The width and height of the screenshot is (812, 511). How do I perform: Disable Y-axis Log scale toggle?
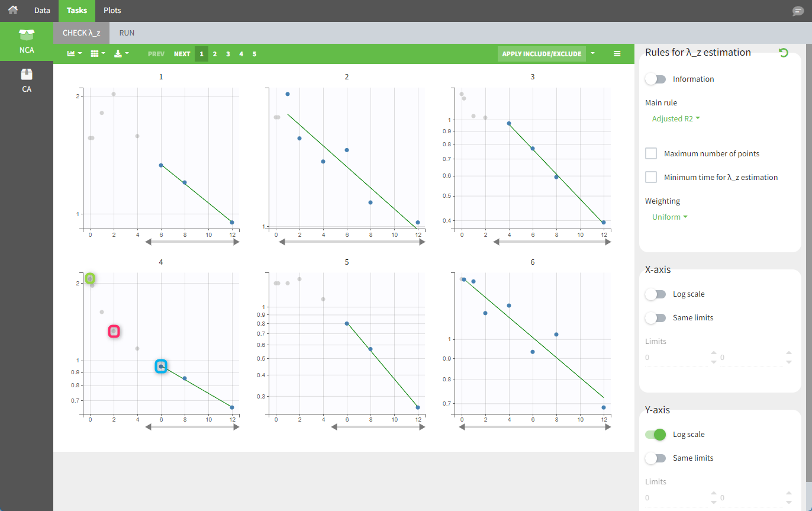(x=656, y=435)
